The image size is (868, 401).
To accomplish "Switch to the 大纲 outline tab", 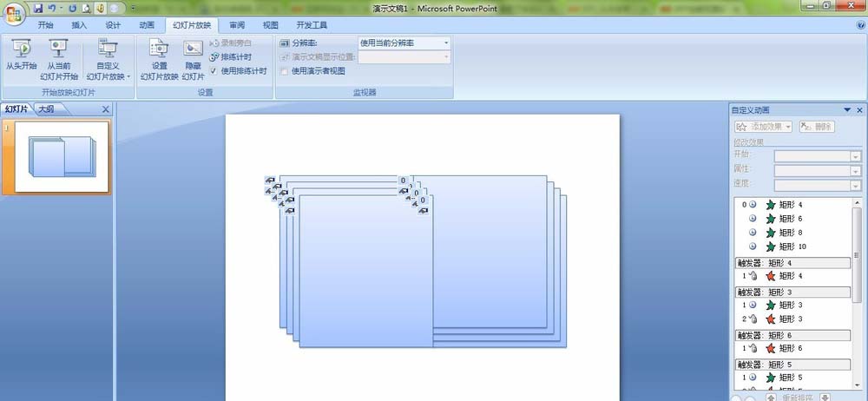I will point(47,109).
